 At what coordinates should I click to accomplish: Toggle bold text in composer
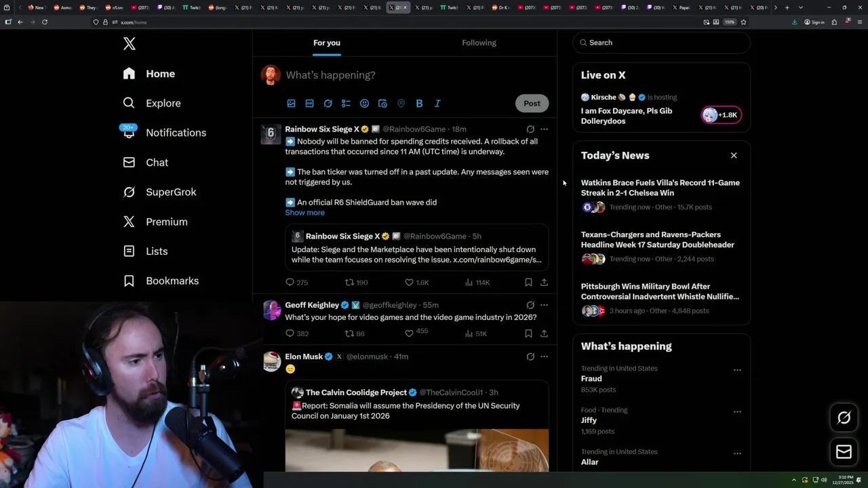[x=419, y=104]
